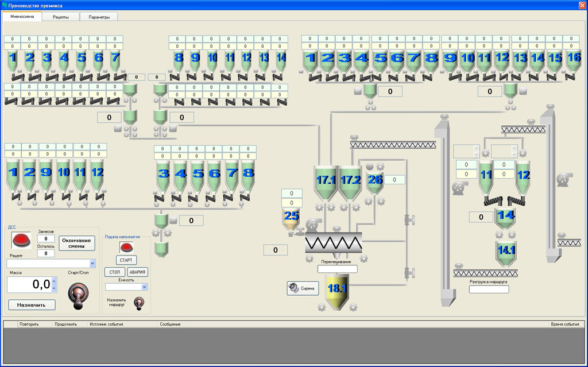Screen dimensions: 588x367
Task: Open the Параметры tab
Action: coord(99,17)
